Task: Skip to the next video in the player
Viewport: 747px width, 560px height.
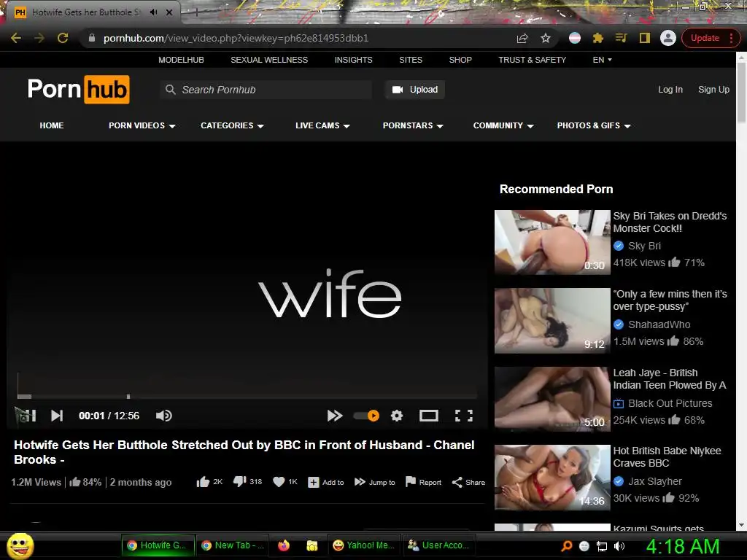Action: pos(57,416)
